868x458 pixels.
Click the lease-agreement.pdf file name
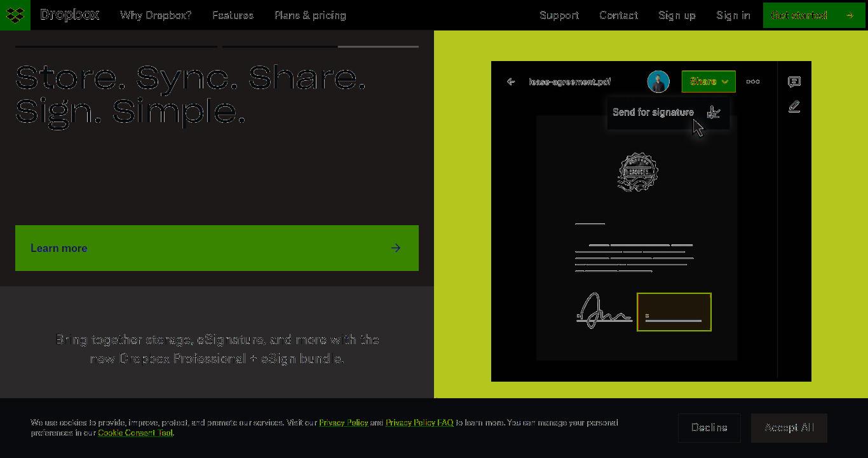(x=570, y=82)
